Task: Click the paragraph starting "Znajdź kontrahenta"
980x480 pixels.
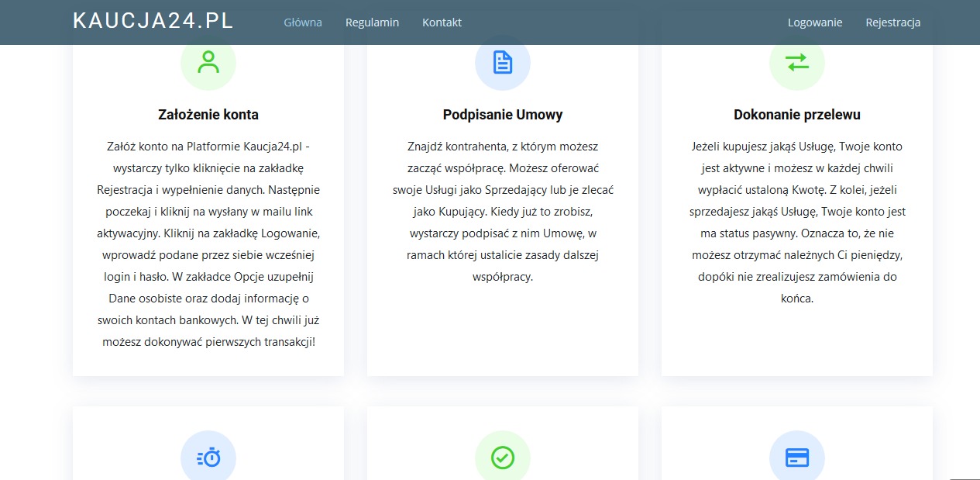Action: pos(503,212)
